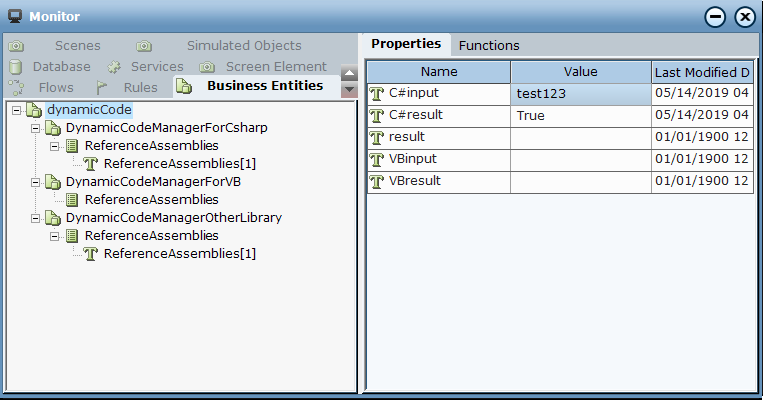Image resolution: width=763 pixels, height=400 pixels.
Task: Click the tab list scroll down arrow
Action: coord(349,90)
